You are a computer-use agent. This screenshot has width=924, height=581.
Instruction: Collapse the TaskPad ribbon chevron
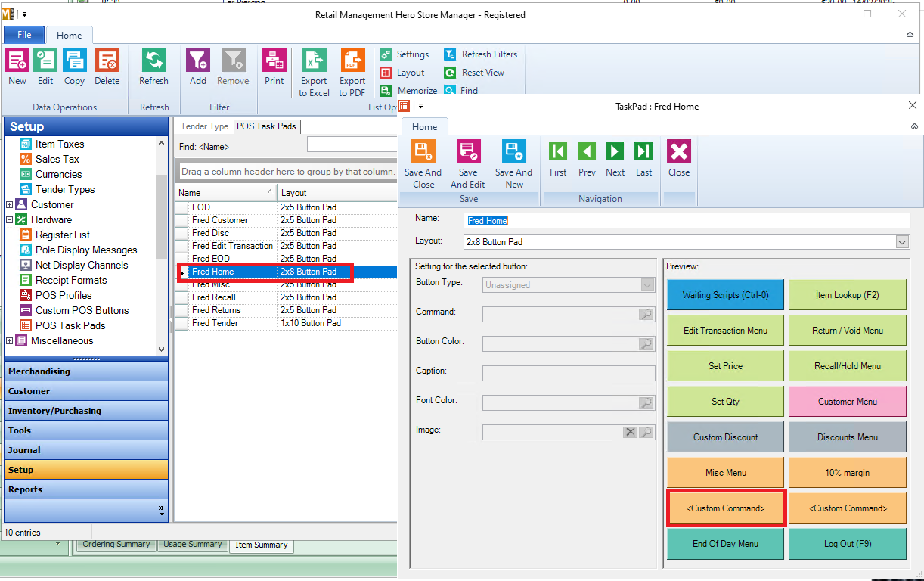913,126
